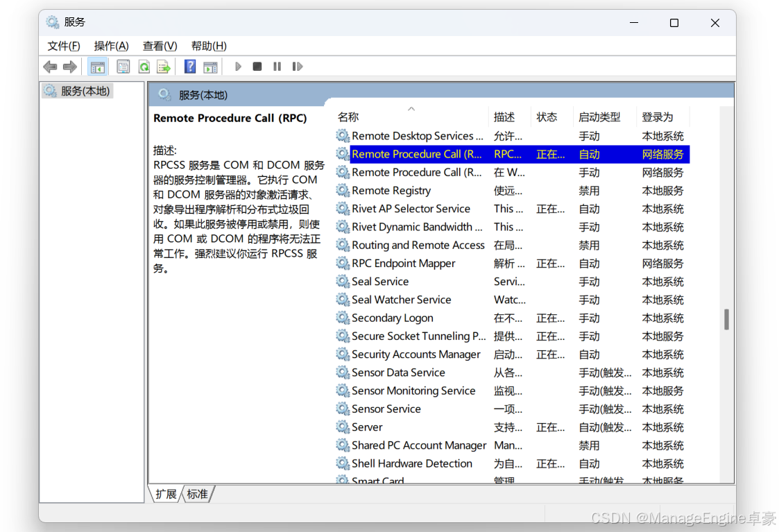Click the green Refresh toolbar icon
The height and width of the screenshot is (532, 779).
[x=144, y=67]
